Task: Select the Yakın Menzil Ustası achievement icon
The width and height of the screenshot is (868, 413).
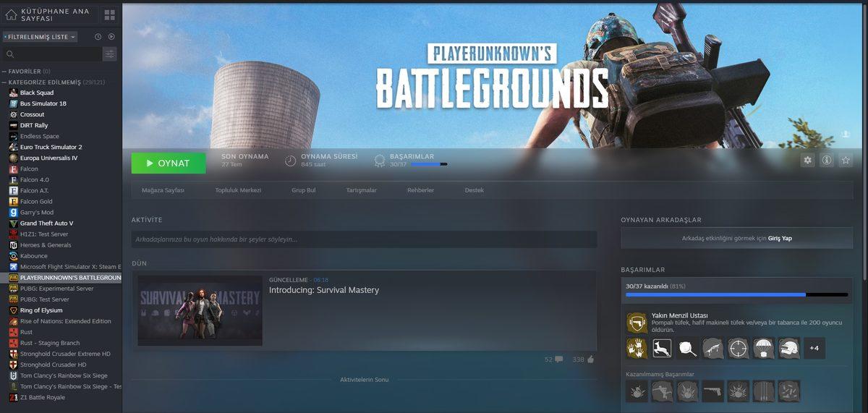Action: point(637,322)
